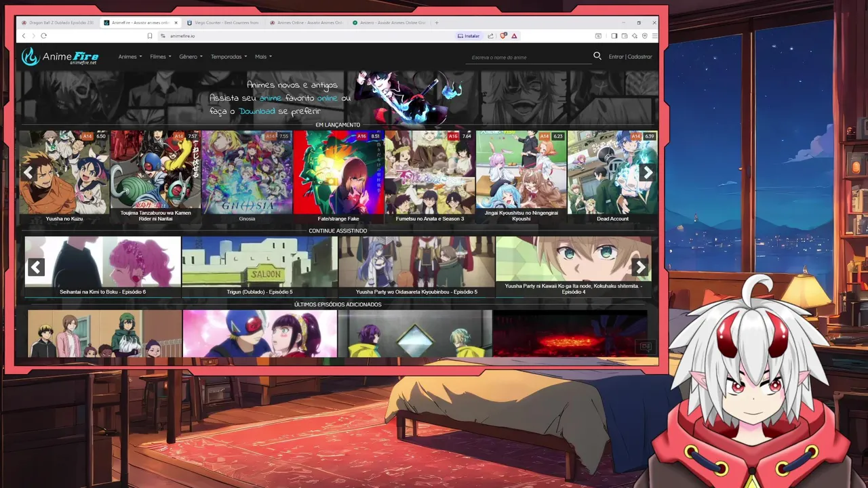Resume Trigun (Dublado) Episódio 5

coord(260,266)
